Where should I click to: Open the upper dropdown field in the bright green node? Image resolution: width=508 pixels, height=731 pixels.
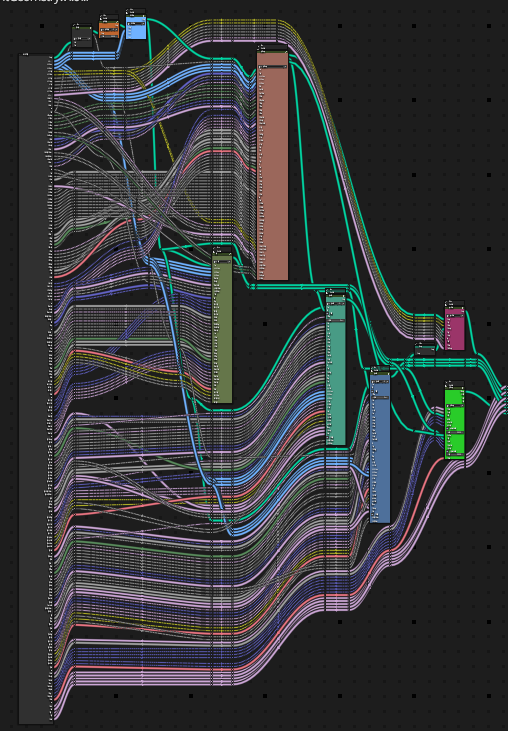coord(454,406)
